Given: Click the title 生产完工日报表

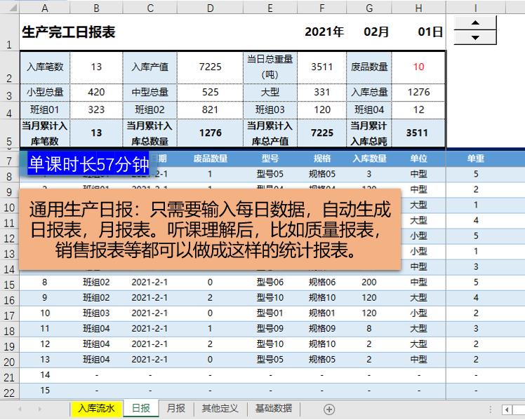Looking at the screenshot, I should tap(69, 32).
